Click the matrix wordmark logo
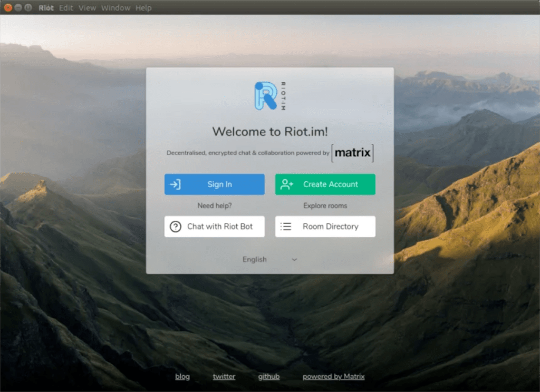Screen dimensions: 540x392 (x=353, y=153)
